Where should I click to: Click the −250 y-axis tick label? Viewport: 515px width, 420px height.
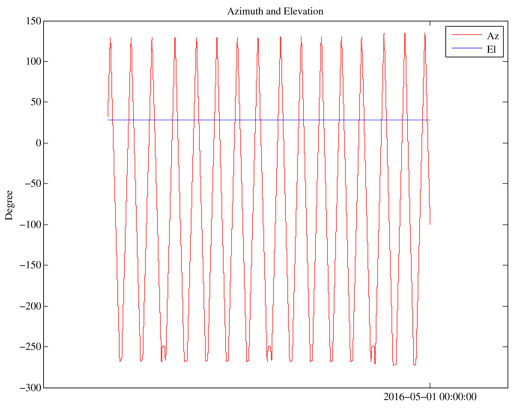[30, 347]
